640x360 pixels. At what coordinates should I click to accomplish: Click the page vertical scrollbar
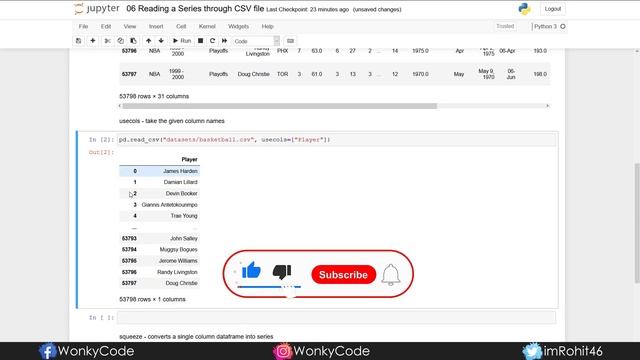(x=637, y=222)
